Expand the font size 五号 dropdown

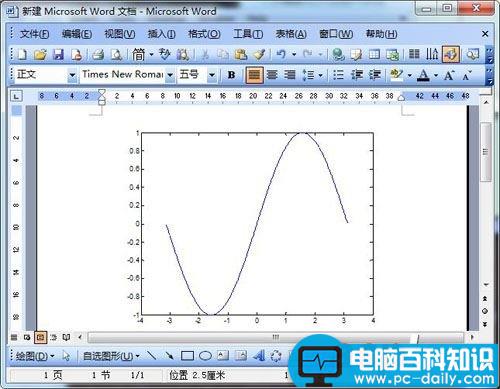point(212,75)
